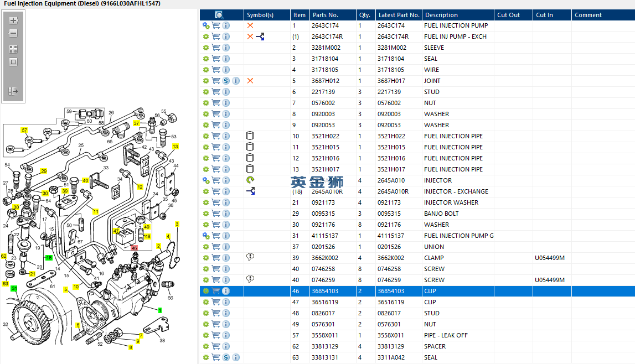Open gear options for FUEL INJECTION PUMP G
Screen dimensions: 635x364
tap(206, 236)
